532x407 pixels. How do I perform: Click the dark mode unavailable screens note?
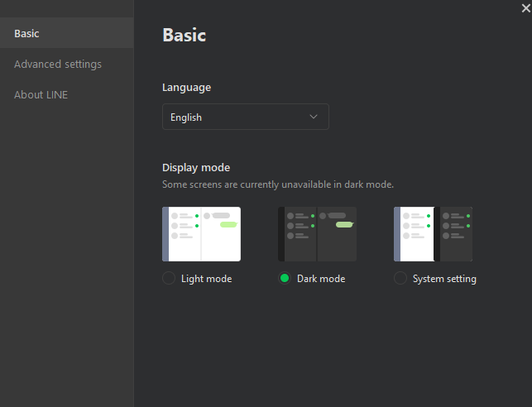click(x=278, y=184)
